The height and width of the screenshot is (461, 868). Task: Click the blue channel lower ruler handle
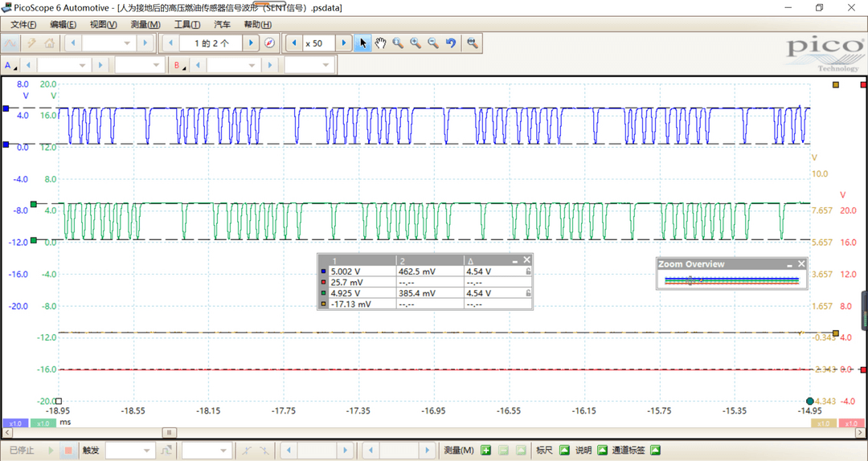6,145
